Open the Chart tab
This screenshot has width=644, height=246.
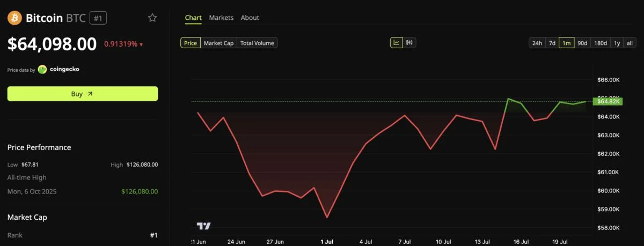pos(193,18)
